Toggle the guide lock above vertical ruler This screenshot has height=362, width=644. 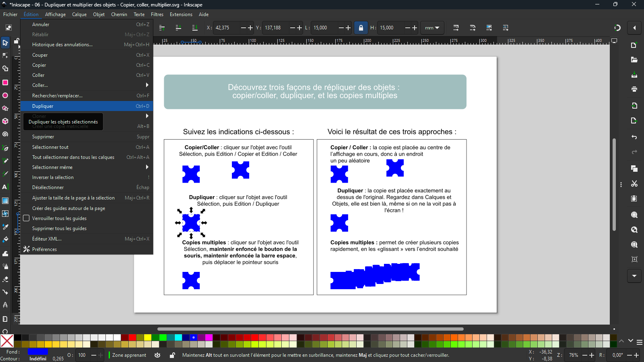click(17, 41)
